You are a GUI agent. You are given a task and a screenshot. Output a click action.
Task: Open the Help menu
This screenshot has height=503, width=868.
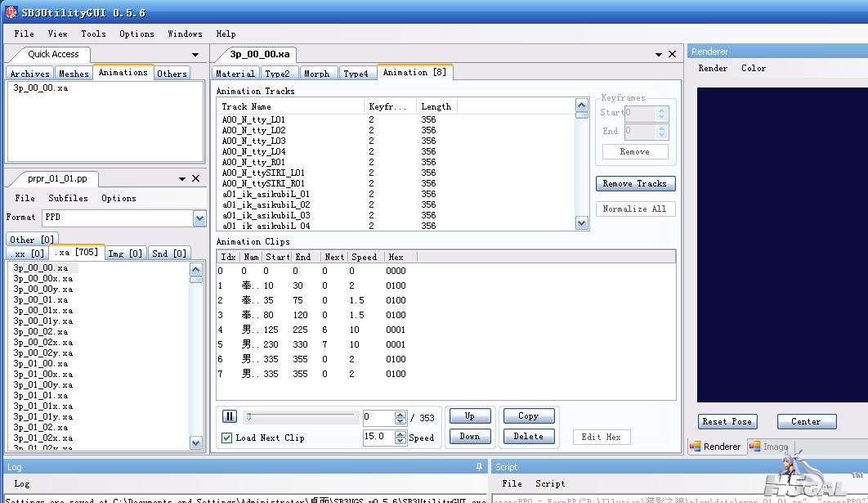(x=226, y=34)
